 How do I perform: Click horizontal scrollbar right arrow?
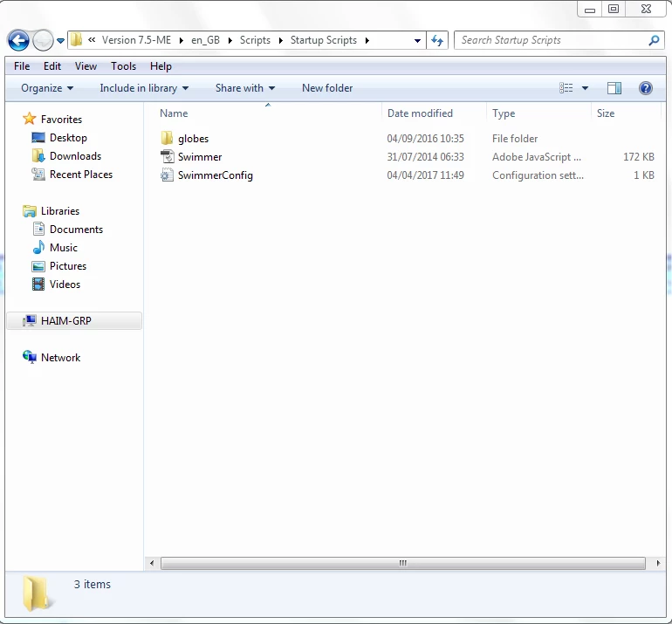658,563
